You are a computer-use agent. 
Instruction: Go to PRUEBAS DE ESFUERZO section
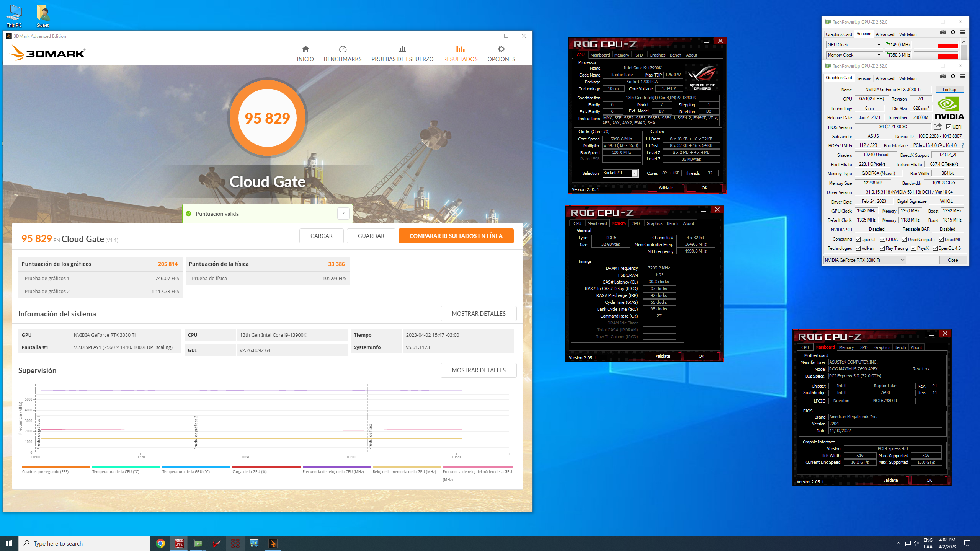[402, 54]
